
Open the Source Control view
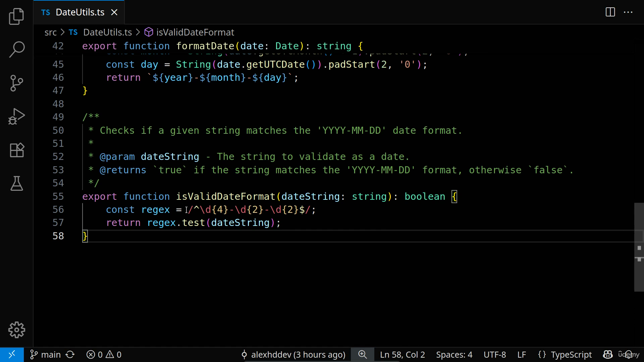16,83
